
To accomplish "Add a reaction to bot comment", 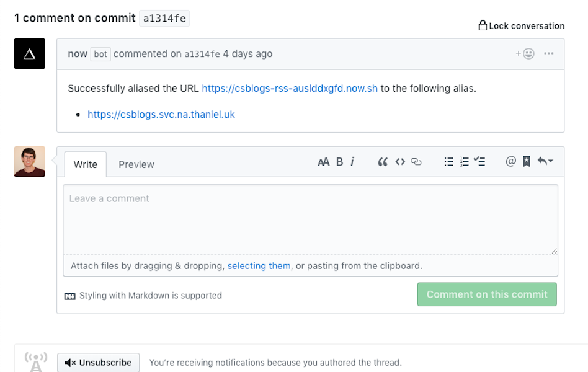I will (x=525, y=54).
